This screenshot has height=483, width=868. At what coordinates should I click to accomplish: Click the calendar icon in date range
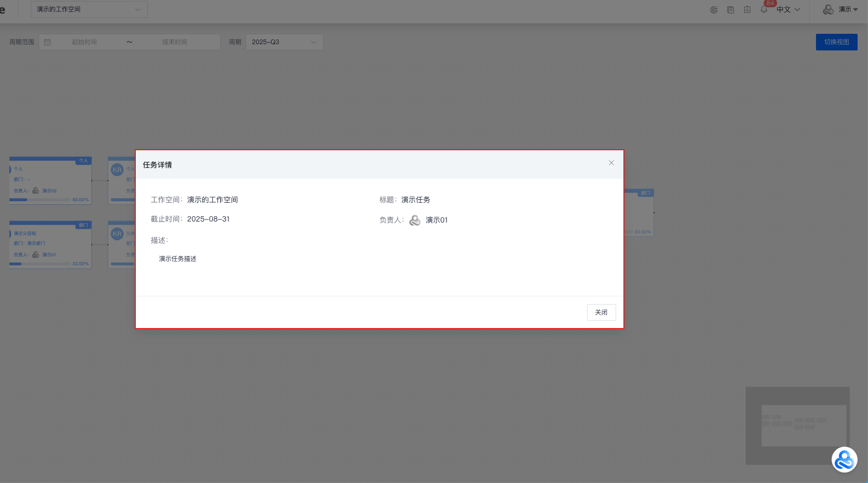[x=47, y=42]
